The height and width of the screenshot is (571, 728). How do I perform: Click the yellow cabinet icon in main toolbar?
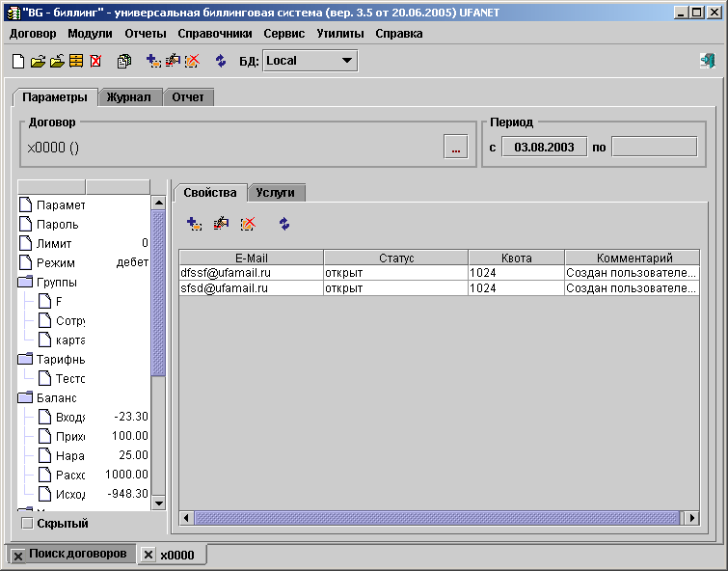(75, 61)
